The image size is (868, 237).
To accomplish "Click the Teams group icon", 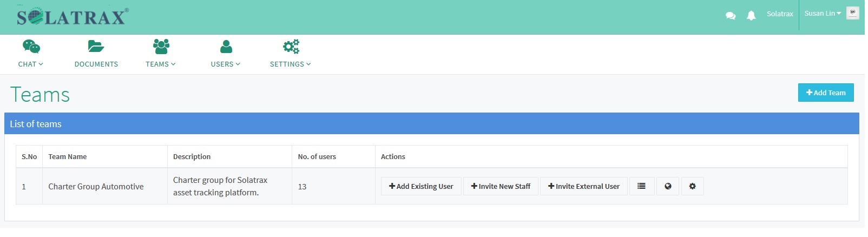I will tap(162, 47).
